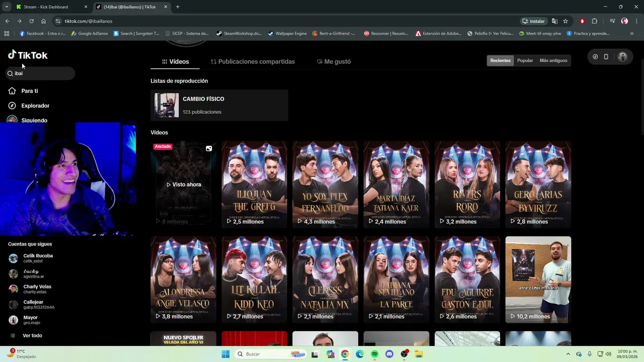Click the search field containing ibai
Screen dimensions: 644x362
40,73
